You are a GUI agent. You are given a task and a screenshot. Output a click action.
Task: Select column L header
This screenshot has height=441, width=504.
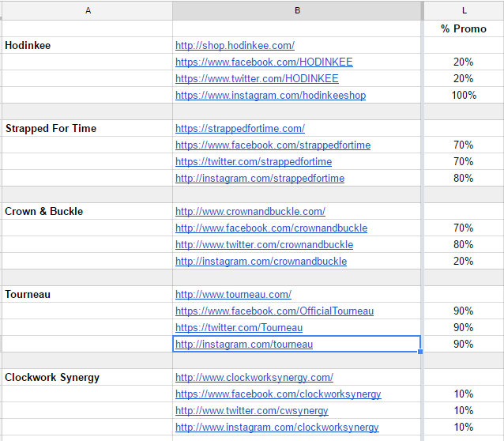(464, 10)
